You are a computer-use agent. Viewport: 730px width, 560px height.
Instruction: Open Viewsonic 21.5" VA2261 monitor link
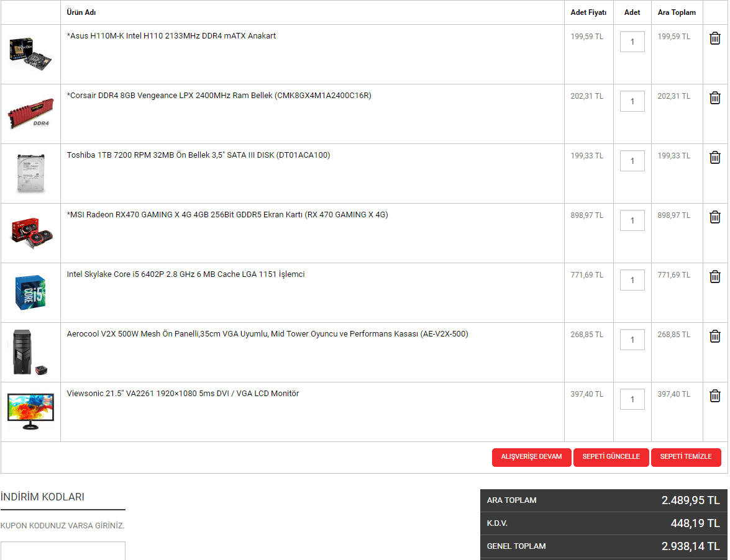(183, 393)
